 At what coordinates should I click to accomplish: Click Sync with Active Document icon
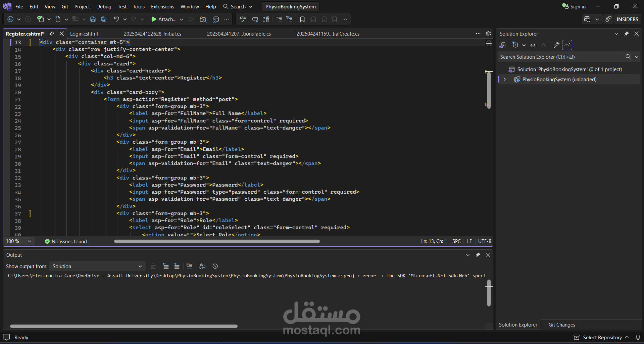tap(533, 45)
